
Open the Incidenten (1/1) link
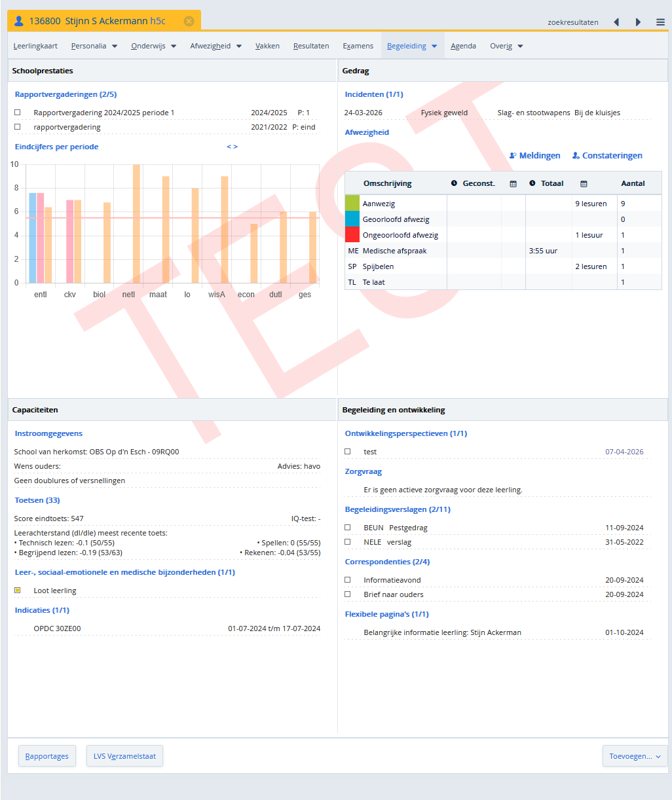point(374,94)
